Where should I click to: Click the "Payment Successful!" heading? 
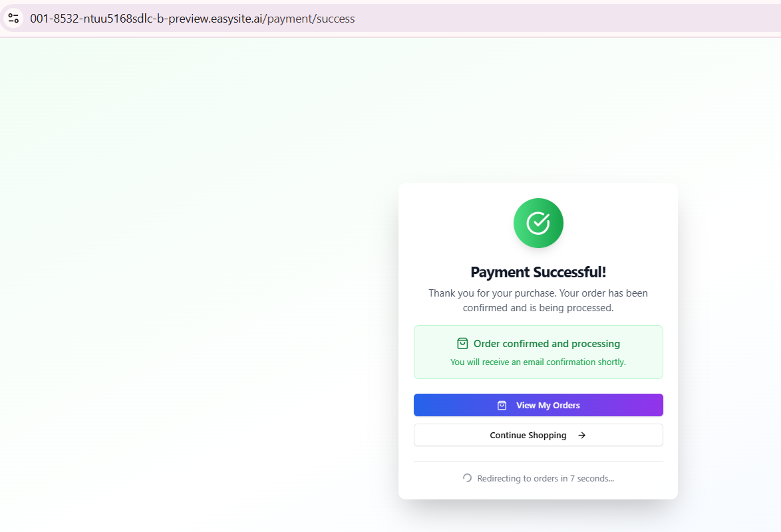(x=538, y=272)
